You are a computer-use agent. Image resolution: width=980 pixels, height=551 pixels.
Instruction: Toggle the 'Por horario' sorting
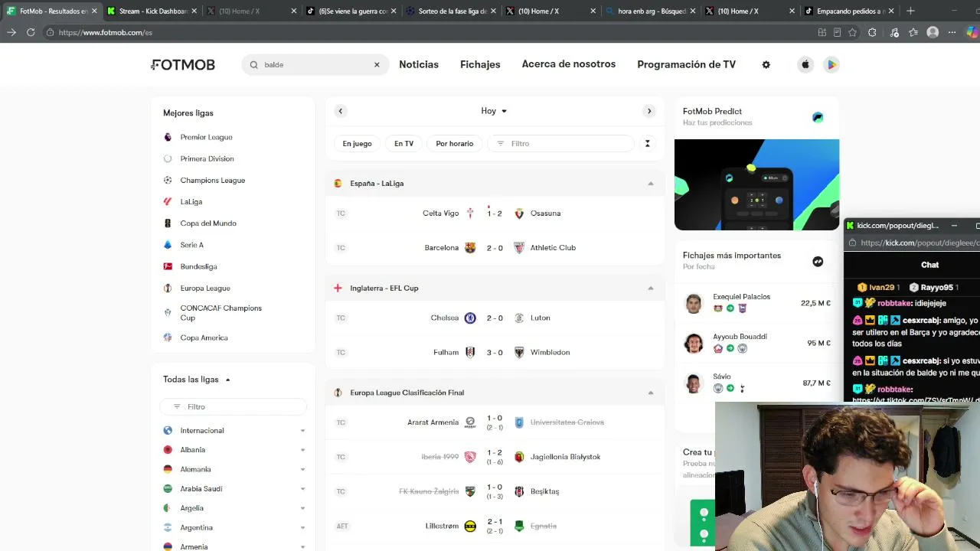(455, 144)
